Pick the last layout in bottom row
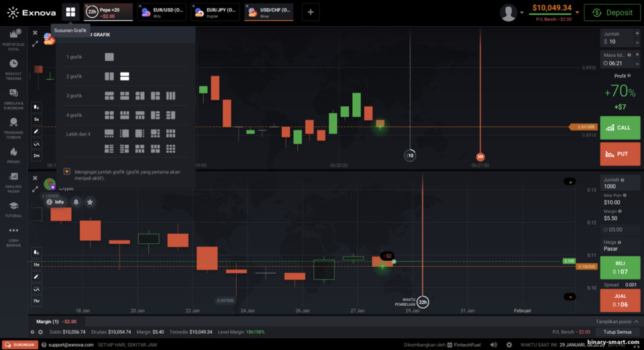 click(170, 148)
